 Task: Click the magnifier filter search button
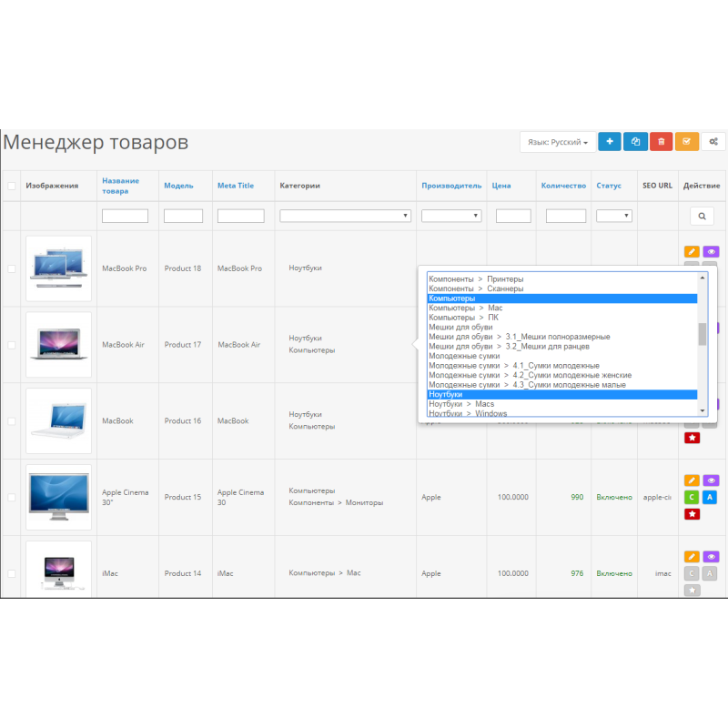(x=702, y=217)
